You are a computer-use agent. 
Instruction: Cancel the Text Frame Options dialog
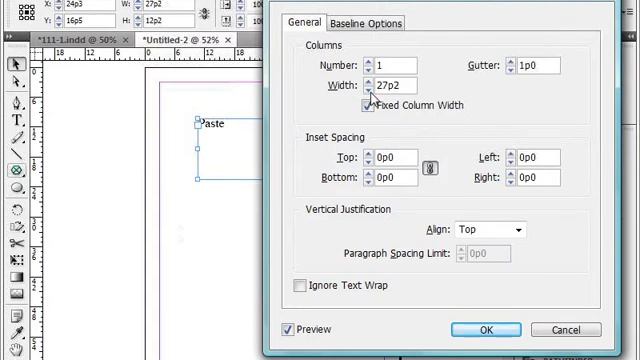click(x=566, y=330)
